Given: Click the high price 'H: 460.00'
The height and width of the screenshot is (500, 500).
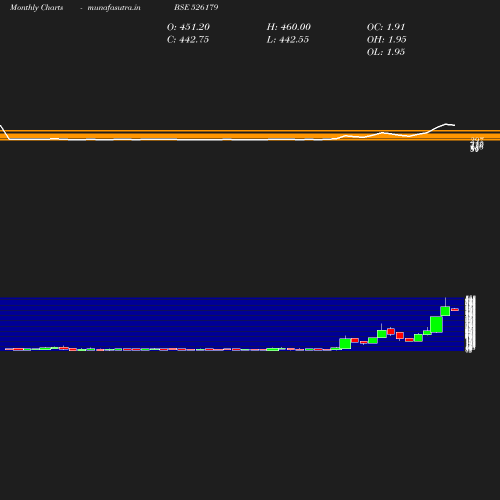Looking at the screenshot, I should pyautogui.click(x=289, y=27).
